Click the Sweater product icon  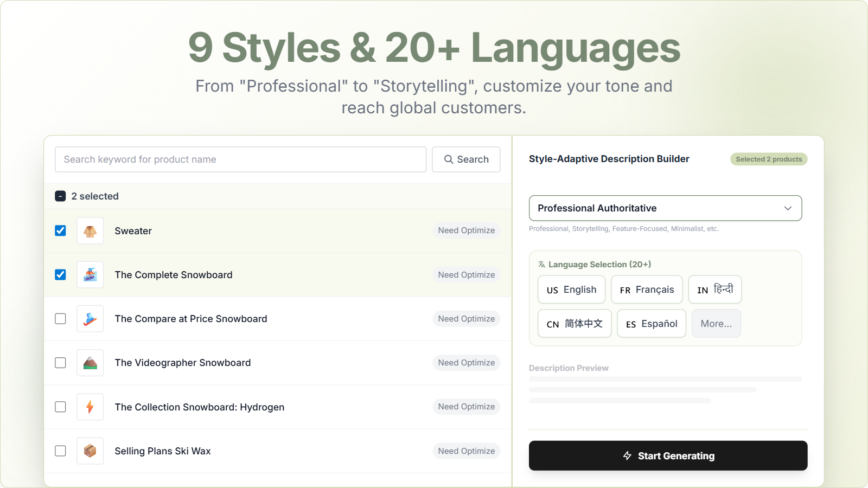(x=90, y=230)
